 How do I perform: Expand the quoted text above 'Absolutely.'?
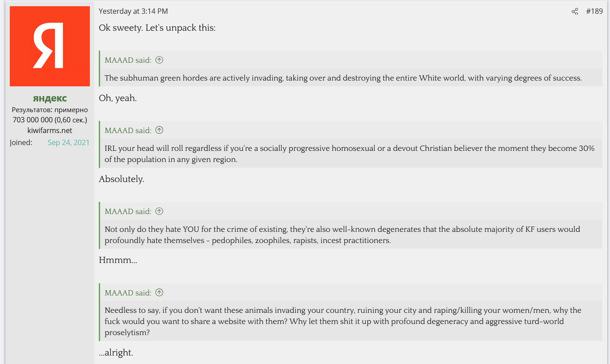pos(349,154)
